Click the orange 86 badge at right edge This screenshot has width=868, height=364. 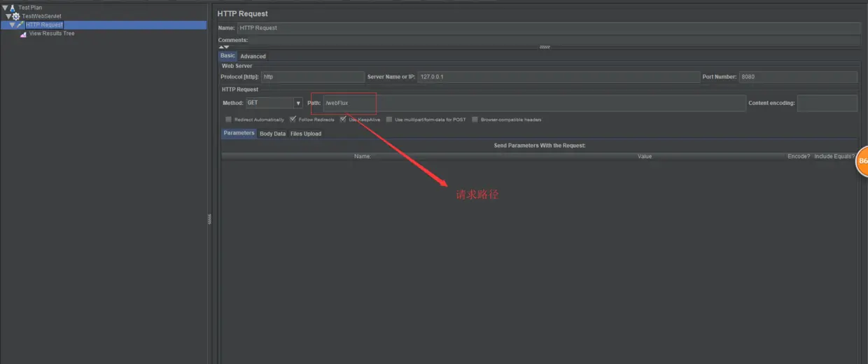(862, 161)
